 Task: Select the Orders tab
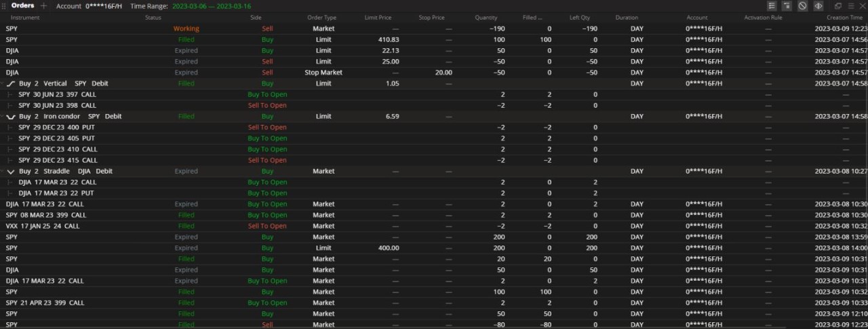pyautogui.click(x=23, y=5)
